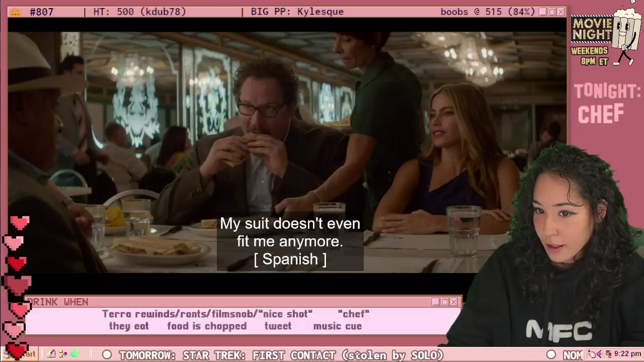Click 'HT: 500 (kdub78)' in title bar

coord(139,12)
